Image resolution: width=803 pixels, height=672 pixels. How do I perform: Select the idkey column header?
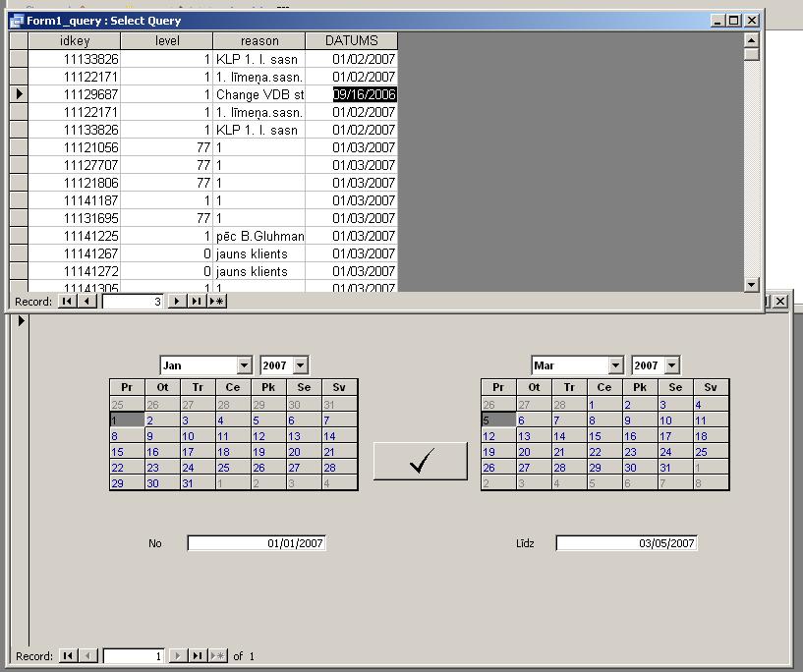coord(75,41)
